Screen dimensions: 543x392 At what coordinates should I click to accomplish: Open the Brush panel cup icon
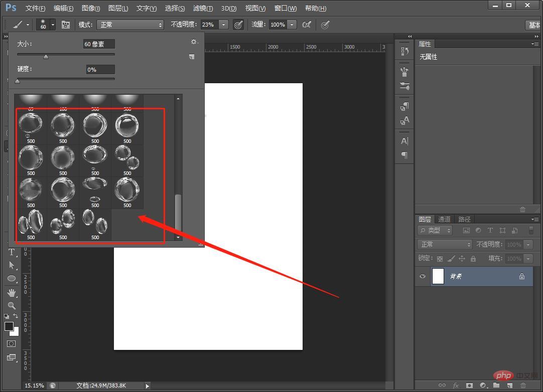pyautogui.click(x=404, y=72)
